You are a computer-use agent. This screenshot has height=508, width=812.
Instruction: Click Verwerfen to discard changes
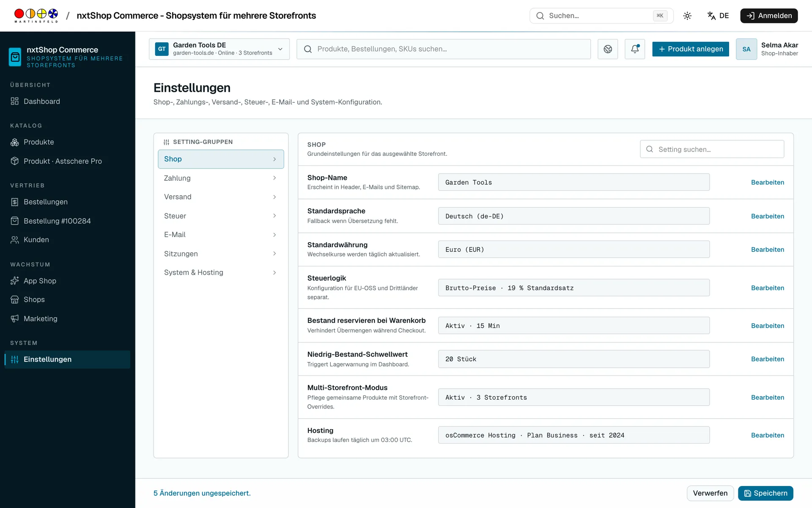pos(710,493)
